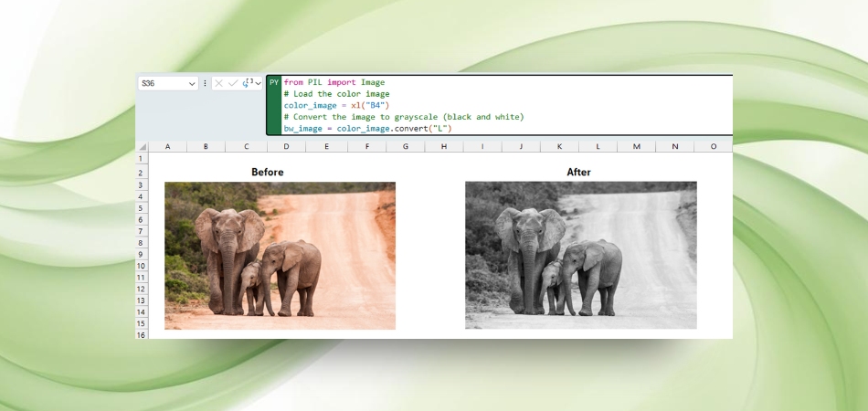The width and height of the screenshot is (868, 411).
Task: Select row 8 header
Action: pos(142,242)
